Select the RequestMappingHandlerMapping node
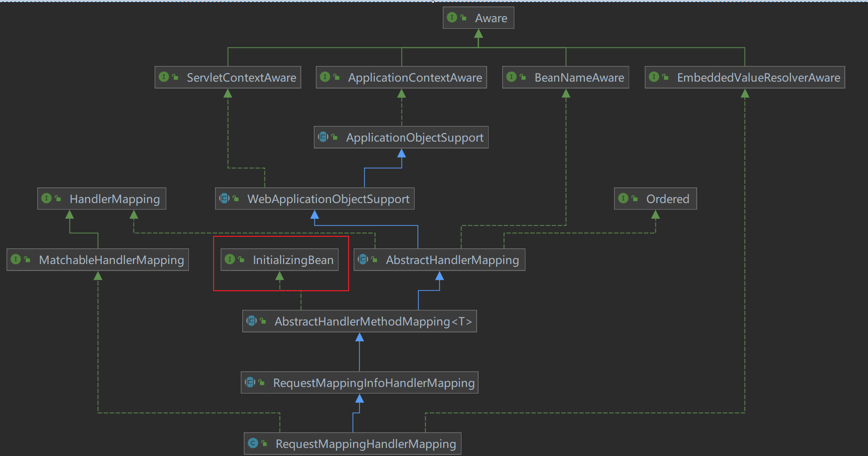Image resolution: width=868 pixels, height=456 pixels. pyautogui.click(x=353, y=444)
